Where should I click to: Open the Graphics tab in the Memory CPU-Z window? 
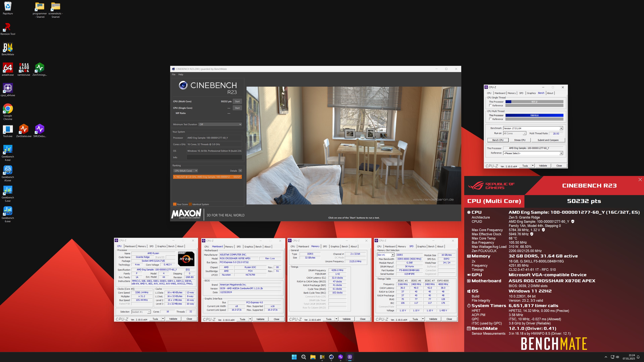click(335, 246)
